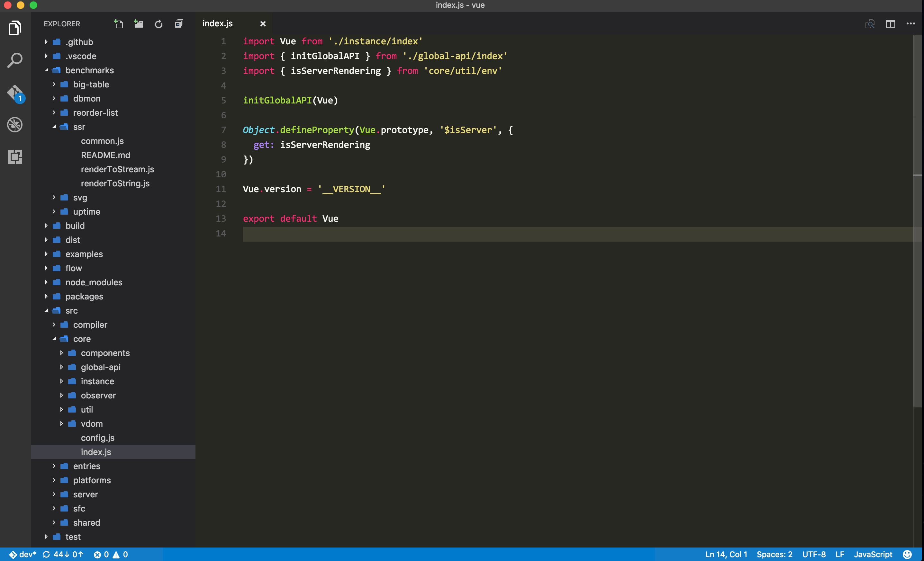
Task: Open renderToString.js file
Action: 113,183
